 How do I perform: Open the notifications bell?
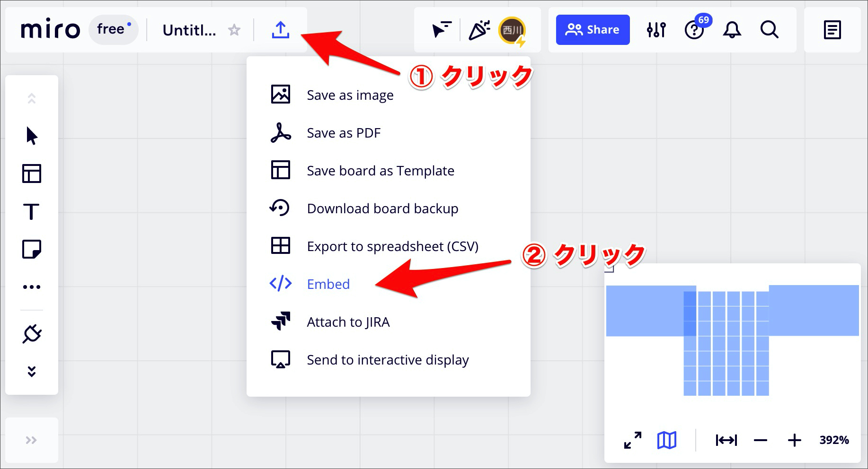point(732,30)
